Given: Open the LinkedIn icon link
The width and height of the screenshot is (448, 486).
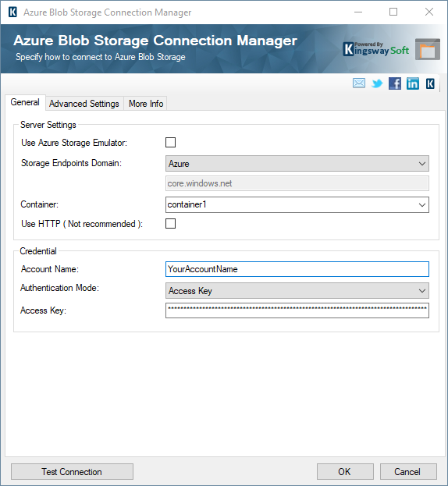Looking at the screenshot, I should click(413, 83).
